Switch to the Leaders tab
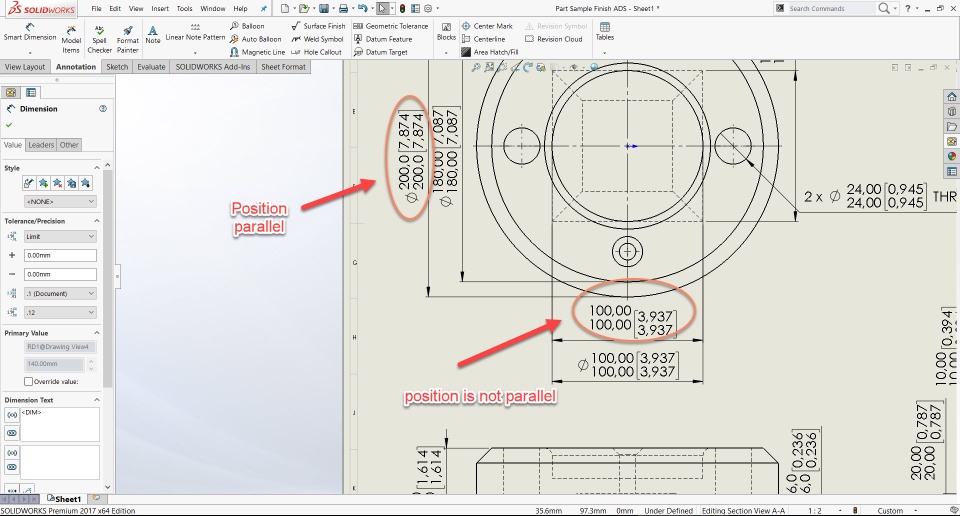 click(41, 145)
